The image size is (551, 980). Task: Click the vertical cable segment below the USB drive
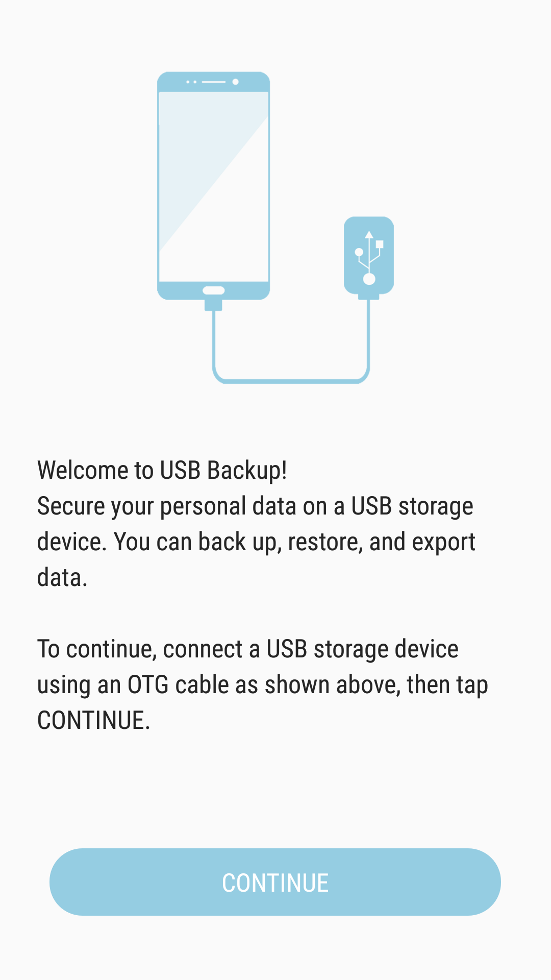pos(368,334)
